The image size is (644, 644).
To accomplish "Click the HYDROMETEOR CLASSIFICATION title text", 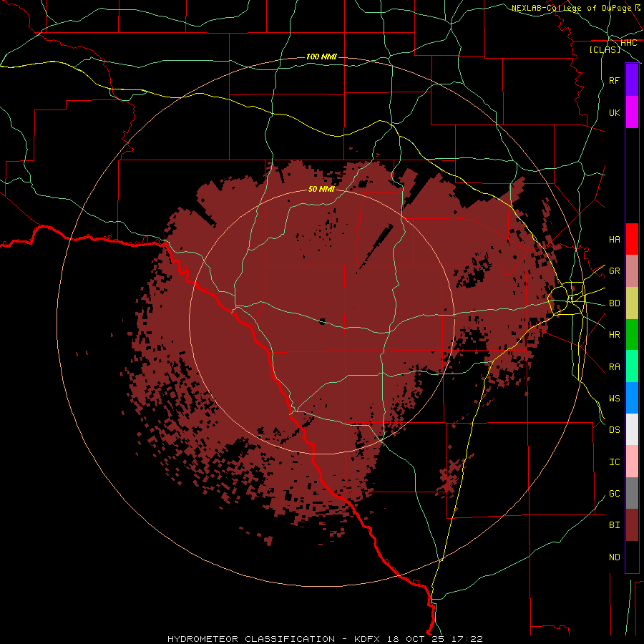I will (251, 639).
